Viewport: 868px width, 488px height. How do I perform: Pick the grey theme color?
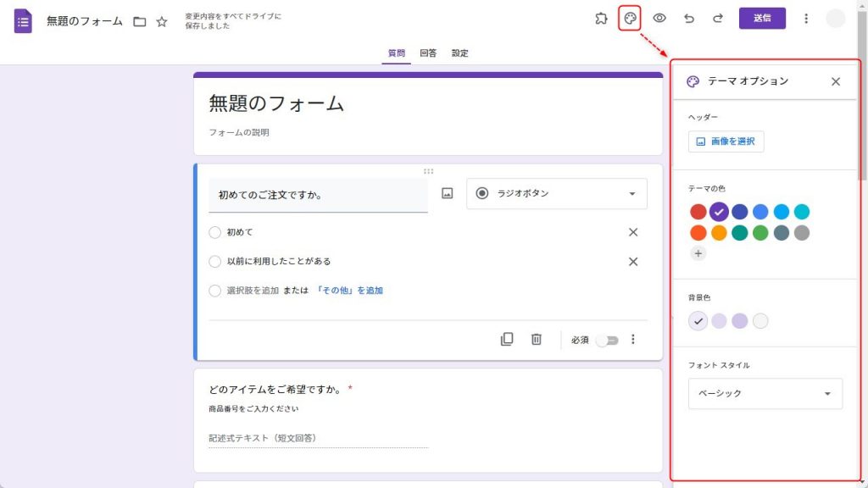pyautogui.click(x=802, y=233)
